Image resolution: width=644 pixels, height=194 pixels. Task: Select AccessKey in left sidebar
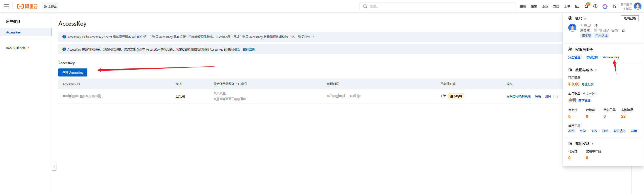tap(13, 32)
